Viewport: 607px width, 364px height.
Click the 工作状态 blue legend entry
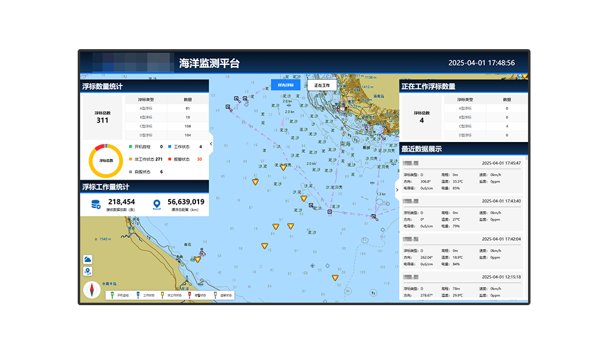point(185,147)
